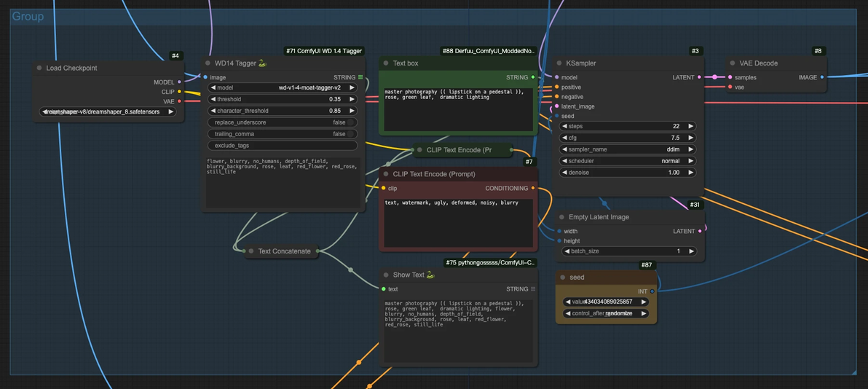Click the Show Text green text input socket
This screenshot has width=868, height=389.
tap(383, 289)
